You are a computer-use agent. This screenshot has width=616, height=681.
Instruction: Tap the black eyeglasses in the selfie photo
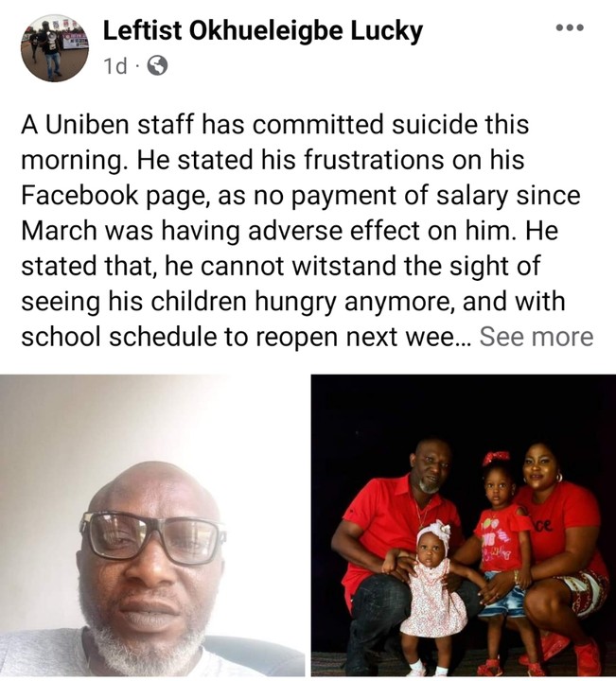click(152, 537)
